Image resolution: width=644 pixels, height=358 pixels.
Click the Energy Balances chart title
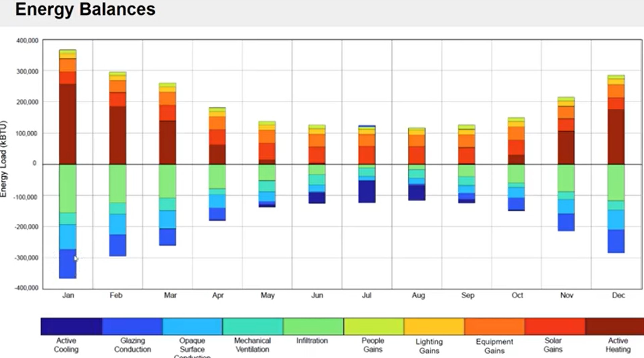coord(86,9)
